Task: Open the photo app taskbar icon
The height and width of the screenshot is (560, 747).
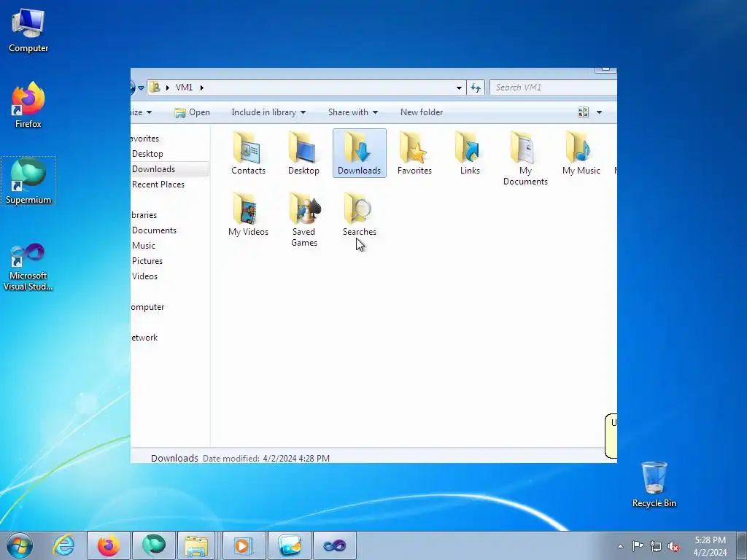Action: pyautogui.click(x=289, y=545)
